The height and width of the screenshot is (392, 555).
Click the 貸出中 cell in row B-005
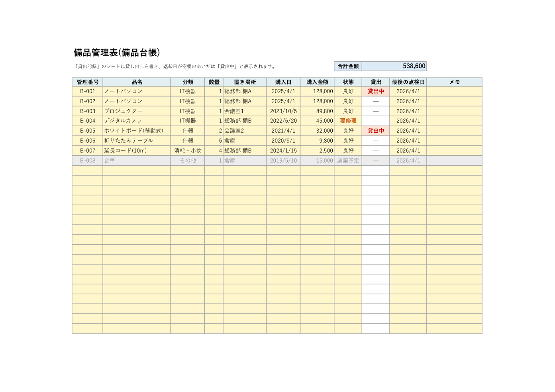coord(376,131)
